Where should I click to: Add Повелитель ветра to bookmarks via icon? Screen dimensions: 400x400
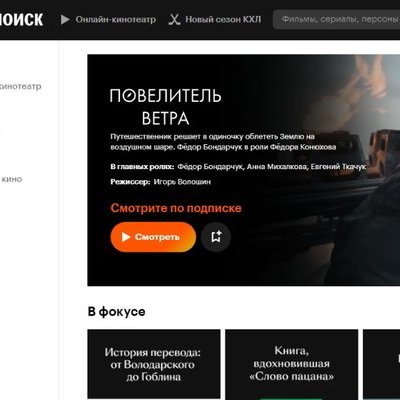click(x=216, y=237)
